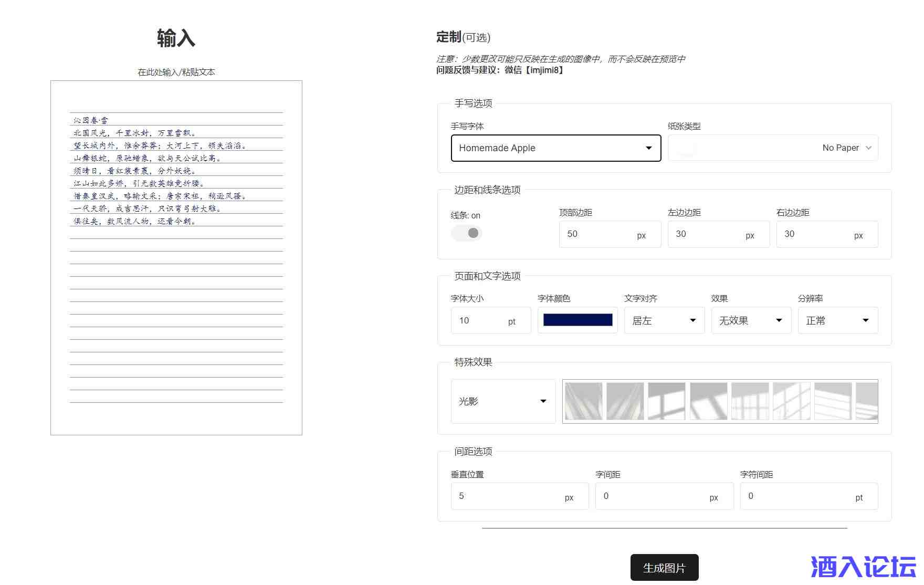Image resolution: width=924 pixels, height=585 pixels.
Task: Select the first light-shadow effect thumbnail
Action: tap(583, 401)
